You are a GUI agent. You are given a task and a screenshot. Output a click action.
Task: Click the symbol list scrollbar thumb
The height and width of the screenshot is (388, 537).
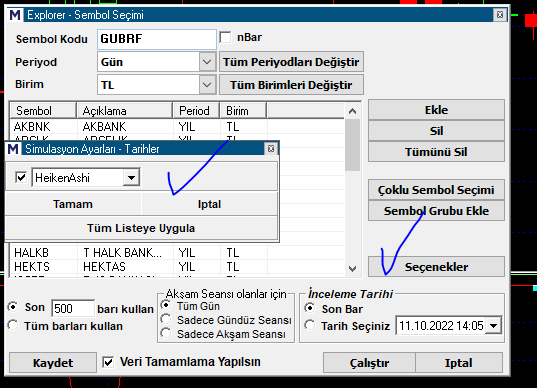[352, 145]
